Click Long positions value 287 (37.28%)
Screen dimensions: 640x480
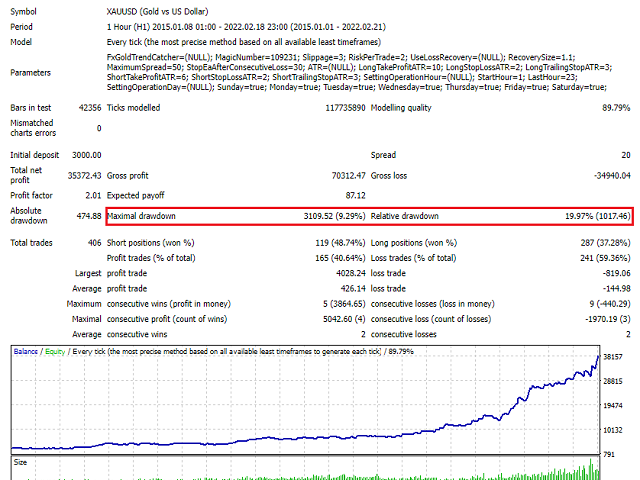pos(605,243)
